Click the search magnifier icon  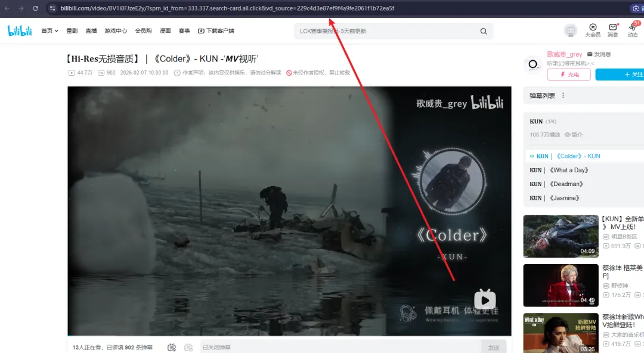point(484,31)
